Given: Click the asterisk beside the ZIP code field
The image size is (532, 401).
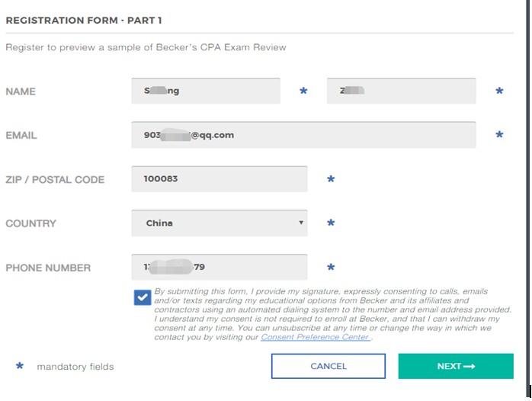Looking at the screenshot, I should pos(331,180).
